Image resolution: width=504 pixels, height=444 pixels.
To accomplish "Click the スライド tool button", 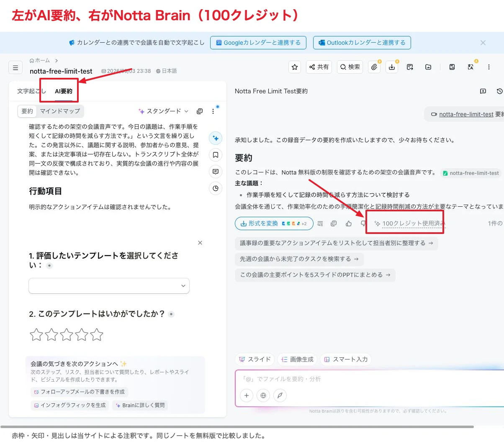I will [255, 359].
